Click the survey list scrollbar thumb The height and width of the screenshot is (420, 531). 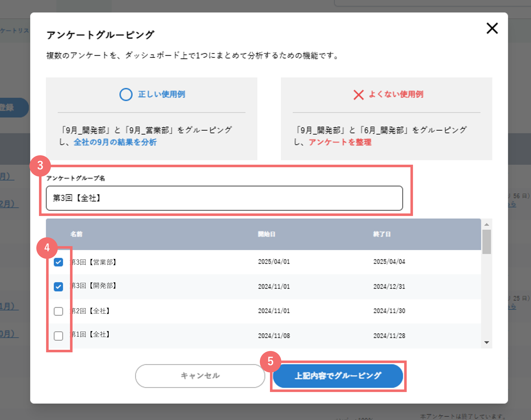pyautogui.click(x=486, y=242)
